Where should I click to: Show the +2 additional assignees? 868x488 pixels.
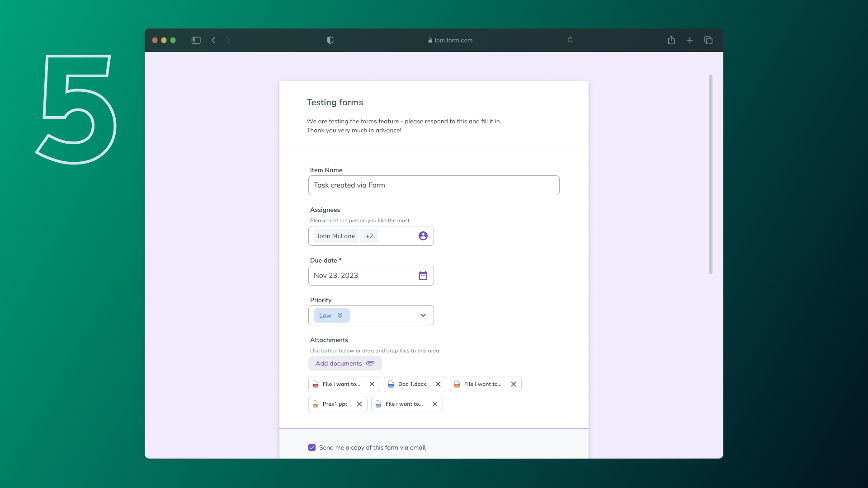[x=369, y=236]
